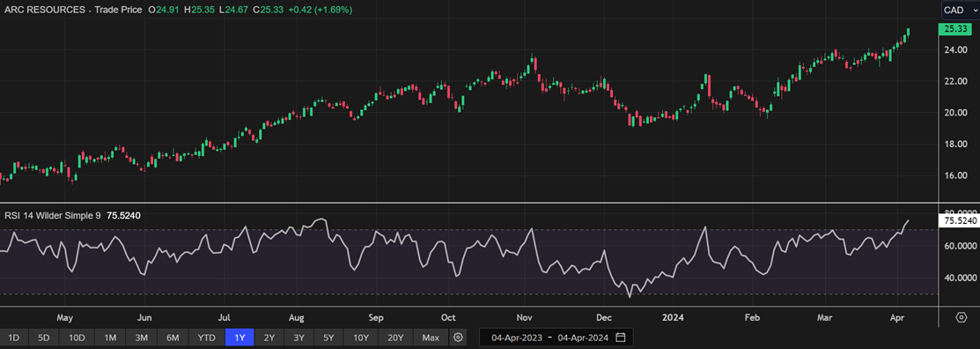Switch to the YTD range
The height and width of the screenshot is (349, 980).
coord(206,338)
